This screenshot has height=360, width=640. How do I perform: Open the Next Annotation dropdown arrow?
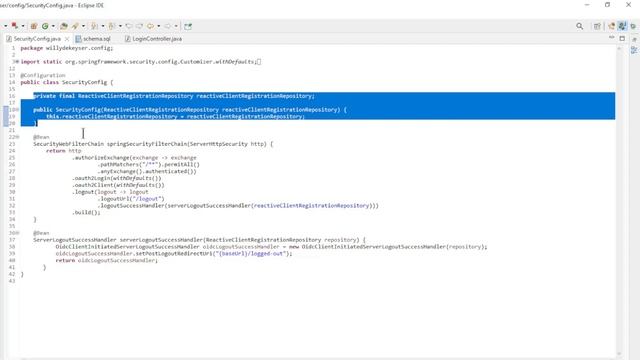103,26
